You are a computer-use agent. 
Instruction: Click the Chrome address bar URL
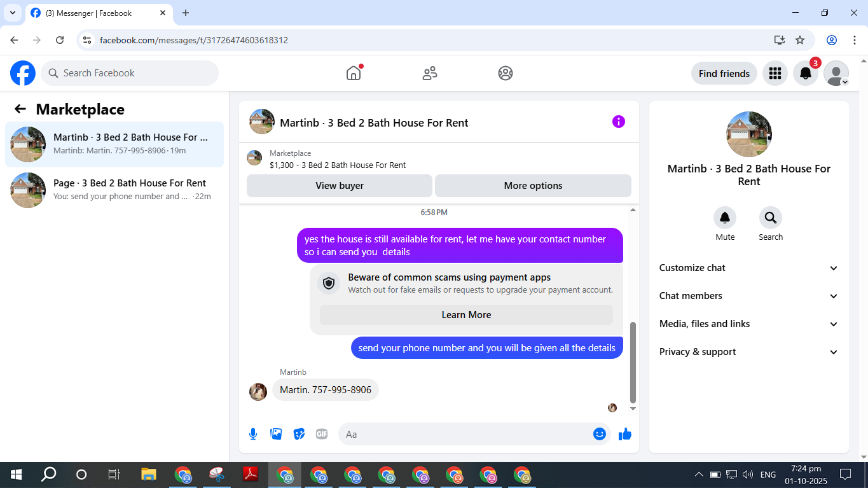[194, 40]
